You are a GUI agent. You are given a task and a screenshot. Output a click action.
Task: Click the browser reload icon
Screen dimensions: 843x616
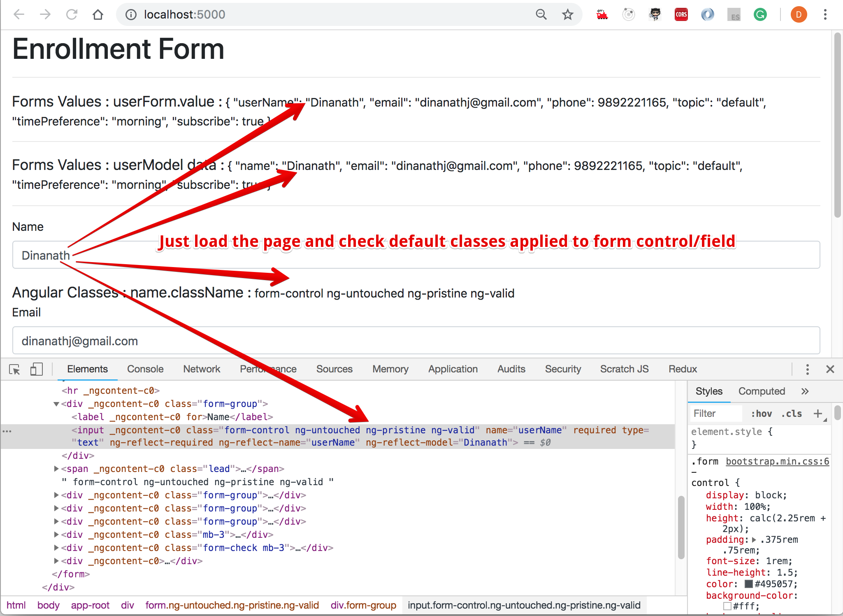pyautogui.click(x=72, y=15)
